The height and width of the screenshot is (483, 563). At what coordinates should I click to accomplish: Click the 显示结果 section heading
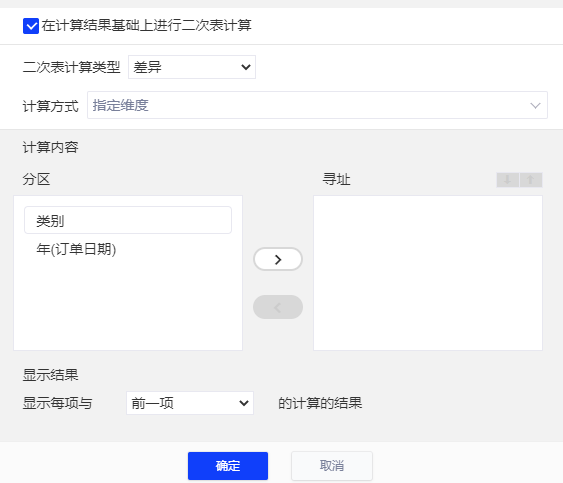(50, 375)
